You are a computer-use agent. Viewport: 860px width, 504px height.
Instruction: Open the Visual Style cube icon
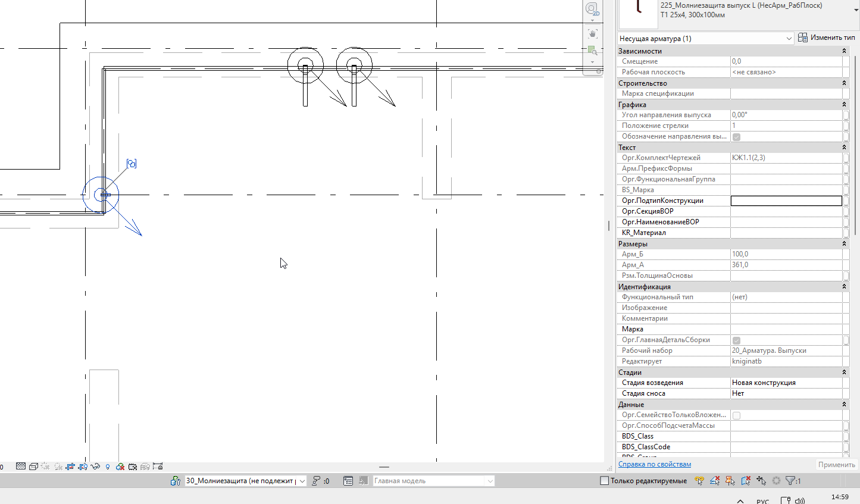click(x=33, y=467)
